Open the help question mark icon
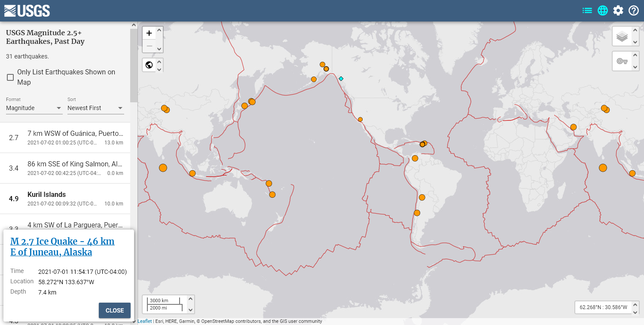Screen dimensions: 644x325 click(634, 10)
